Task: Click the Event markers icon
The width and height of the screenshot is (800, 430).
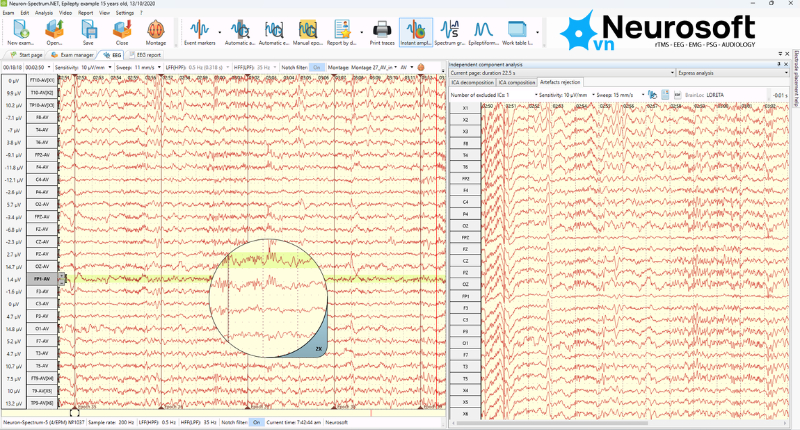Action: 199,30
